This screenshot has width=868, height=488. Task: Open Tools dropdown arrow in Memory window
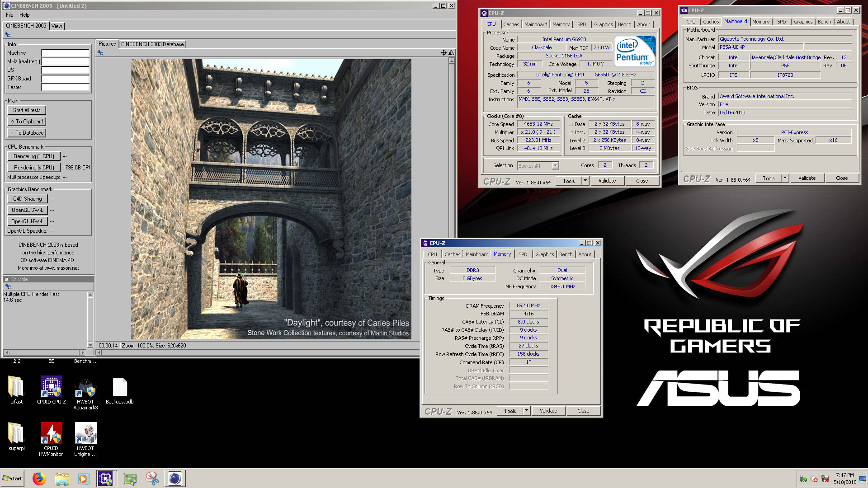[526, 411]
